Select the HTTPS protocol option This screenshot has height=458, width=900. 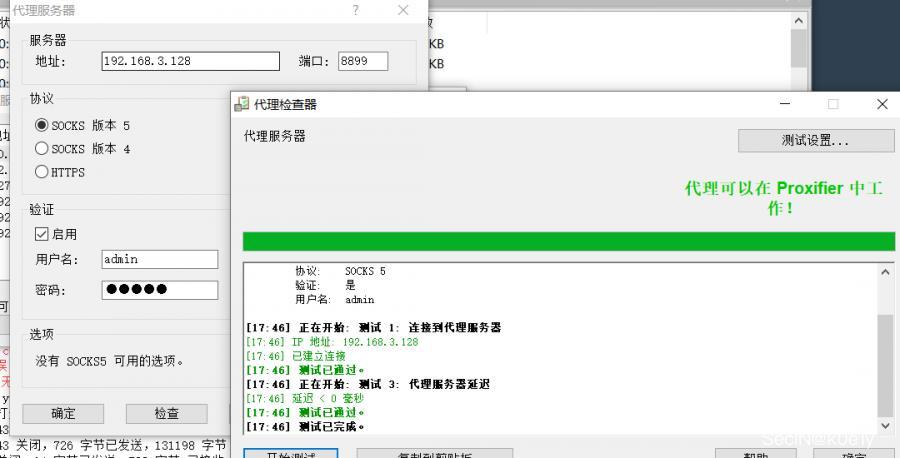pos(42,171)
